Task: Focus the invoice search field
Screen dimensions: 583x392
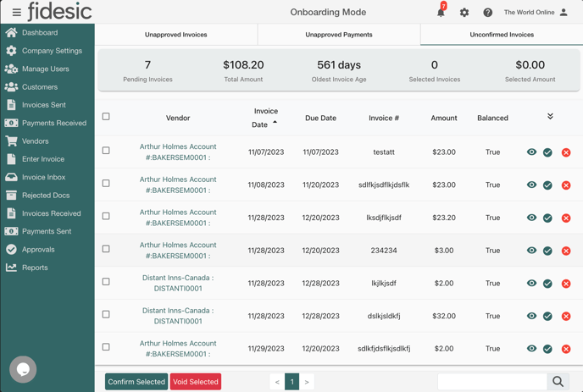Action: coord(492,382)
